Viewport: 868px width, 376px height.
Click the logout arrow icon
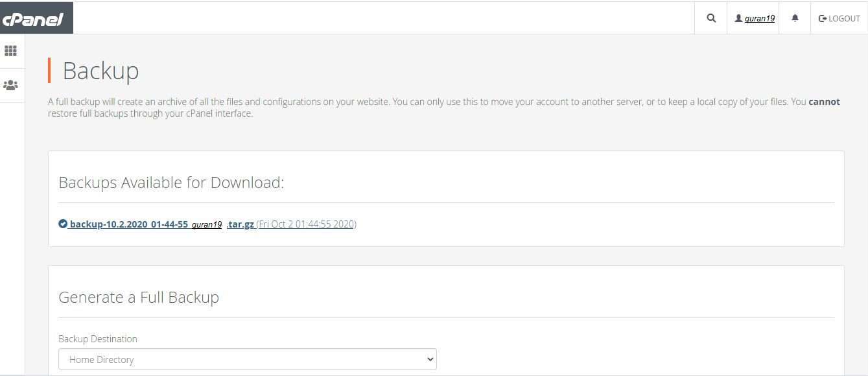tap(823, 18)
